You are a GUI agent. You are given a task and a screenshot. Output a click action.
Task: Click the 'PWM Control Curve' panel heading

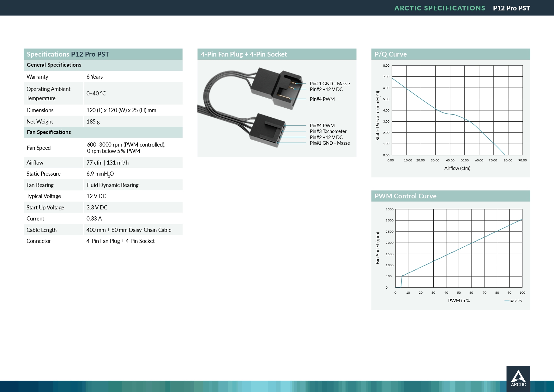[406, 196]
